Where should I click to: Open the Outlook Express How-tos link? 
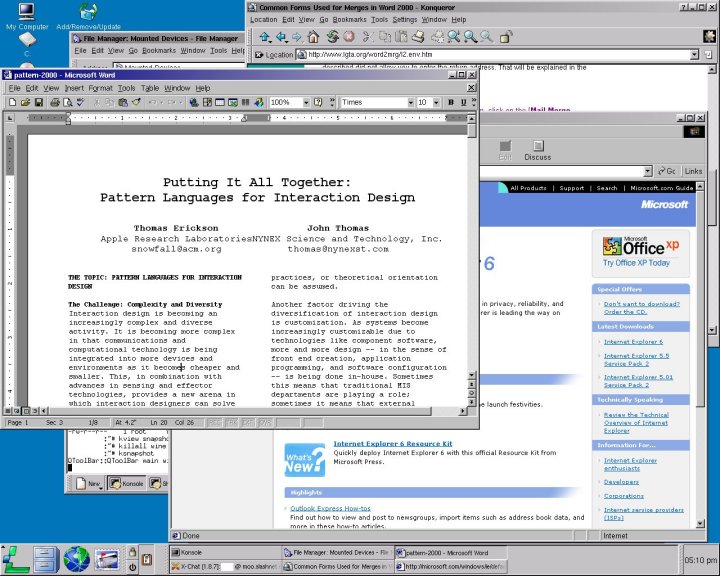(x=330, y=508)
